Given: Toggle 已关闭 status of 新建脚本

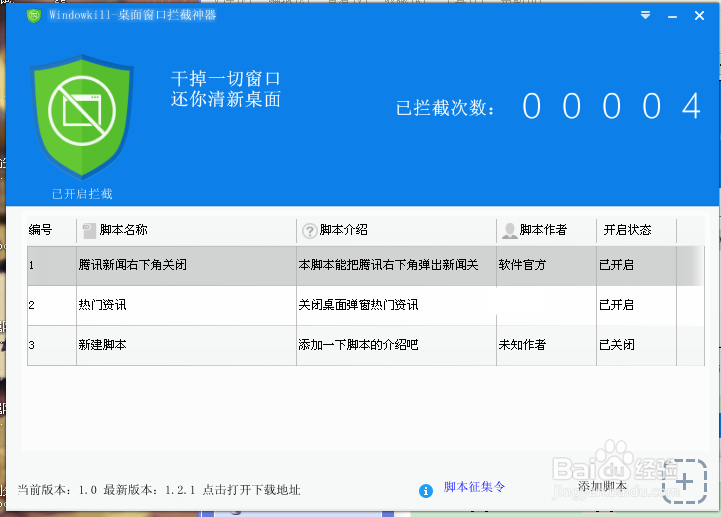Looking at the screenshot, I should (617, 345).
